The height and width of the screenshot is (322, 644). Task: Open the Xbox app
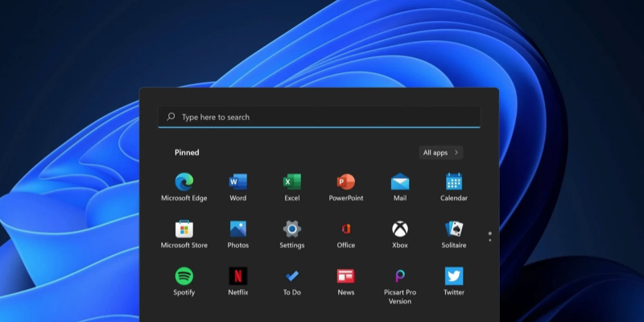point(400,229)
